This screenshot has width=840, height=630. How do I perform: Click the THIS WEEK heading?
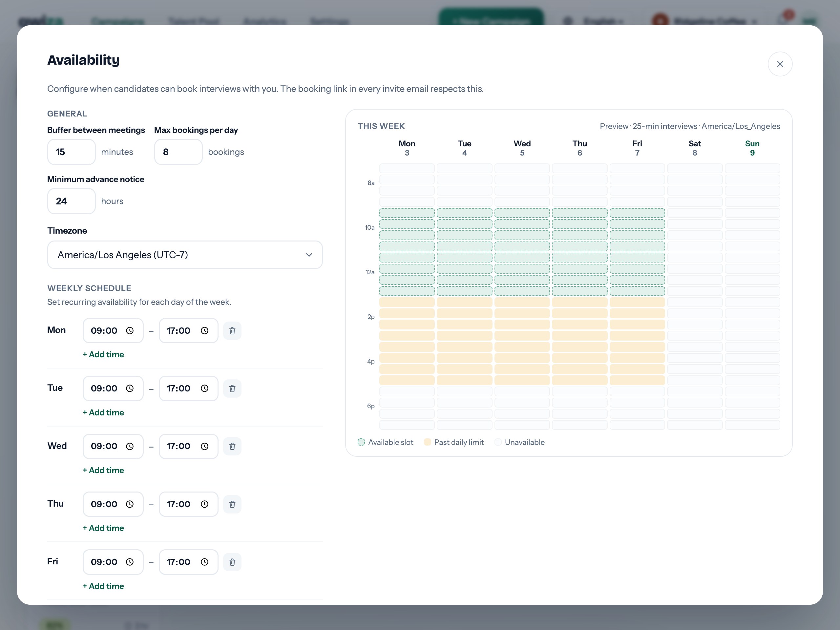pyautogui.click(x=381, y=126)
